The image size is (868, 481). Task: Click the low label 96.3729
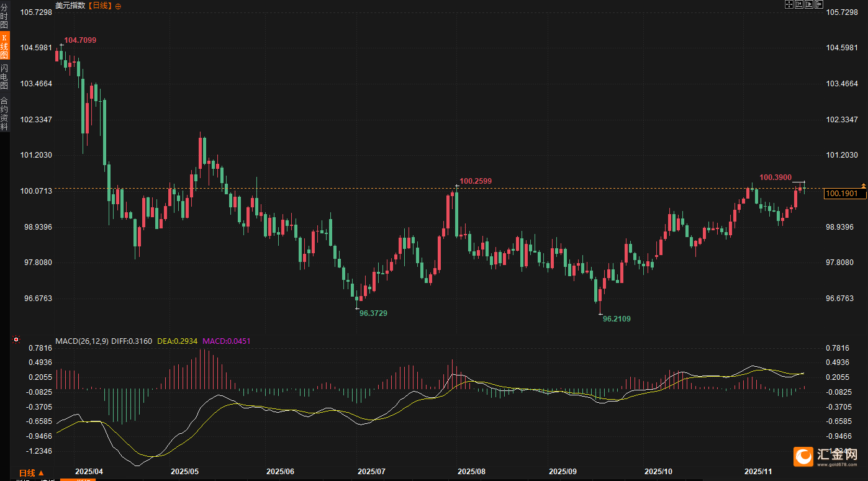(373, 313)
